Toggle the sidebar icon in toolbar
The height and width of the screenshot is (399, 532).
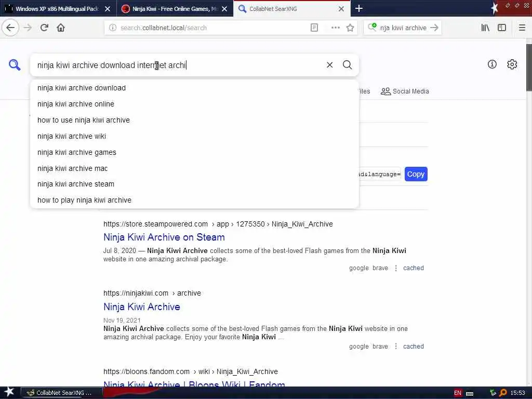pyautogui.click(x=502, y=28)
